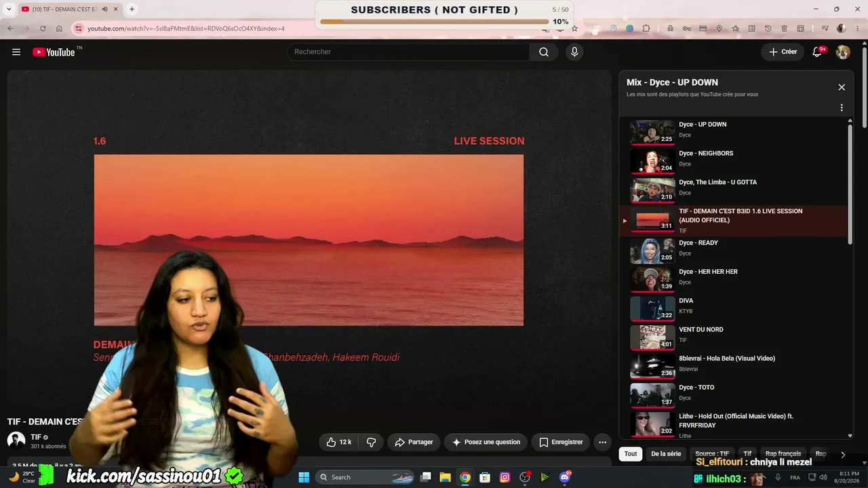Open the Dyce - HER HER HER thumbnail
Viewport: 868px width, 488px height.
(652, 279)
